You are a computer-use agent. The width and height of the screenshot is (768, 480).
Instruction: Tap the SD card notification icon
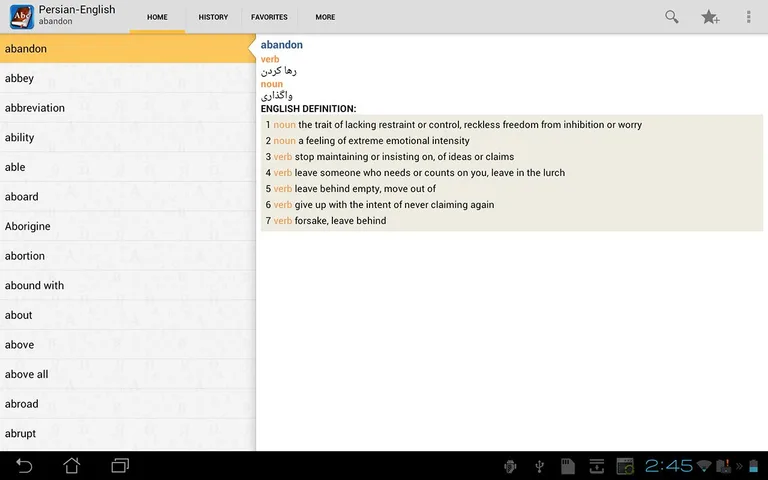coord(568,466)
